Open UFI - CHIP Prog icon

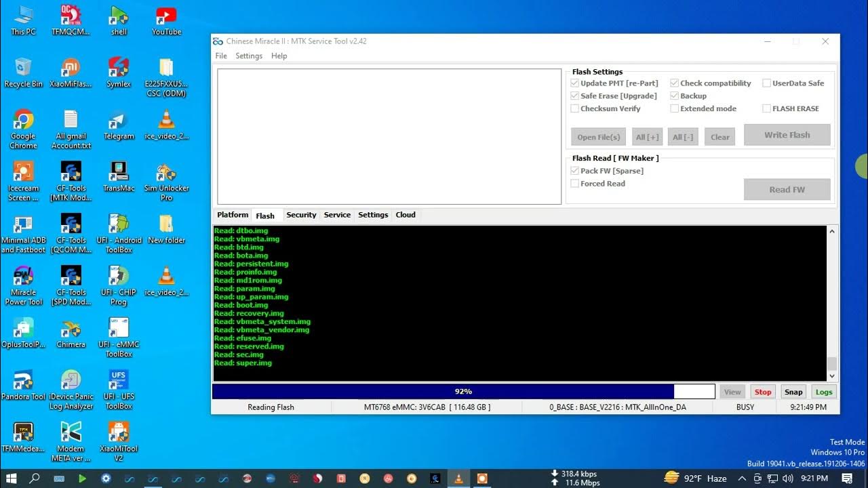119,286
